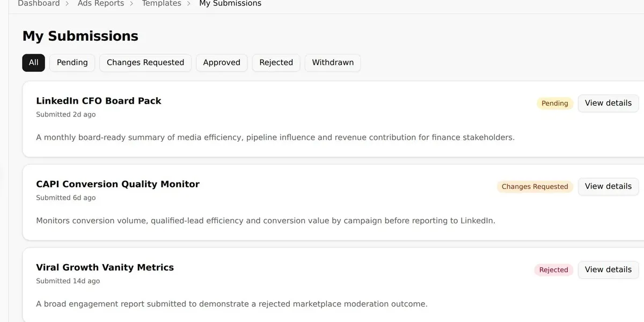Show Rejected submissions filter
Viewport: 644px width, 322px height.
point(276,63)
